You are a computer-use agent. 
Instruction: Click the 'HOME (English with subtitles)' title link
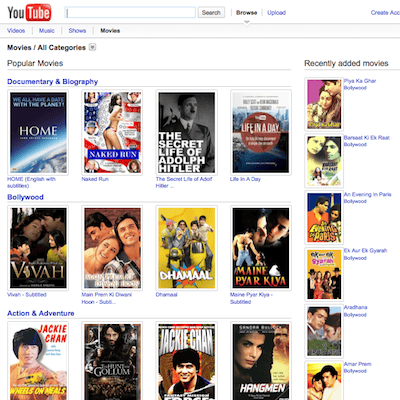coord(31,182)
